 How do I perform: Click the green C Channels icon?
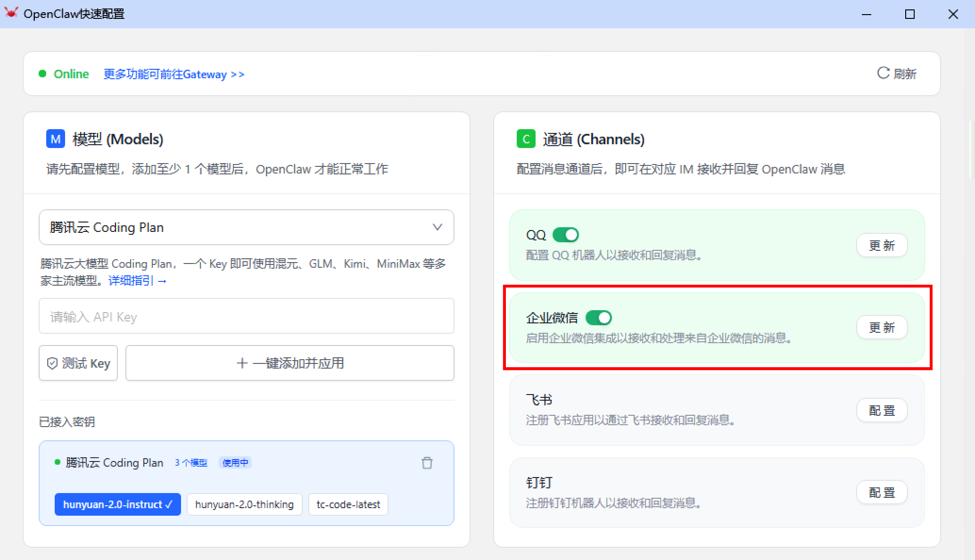tap(526, 139)
